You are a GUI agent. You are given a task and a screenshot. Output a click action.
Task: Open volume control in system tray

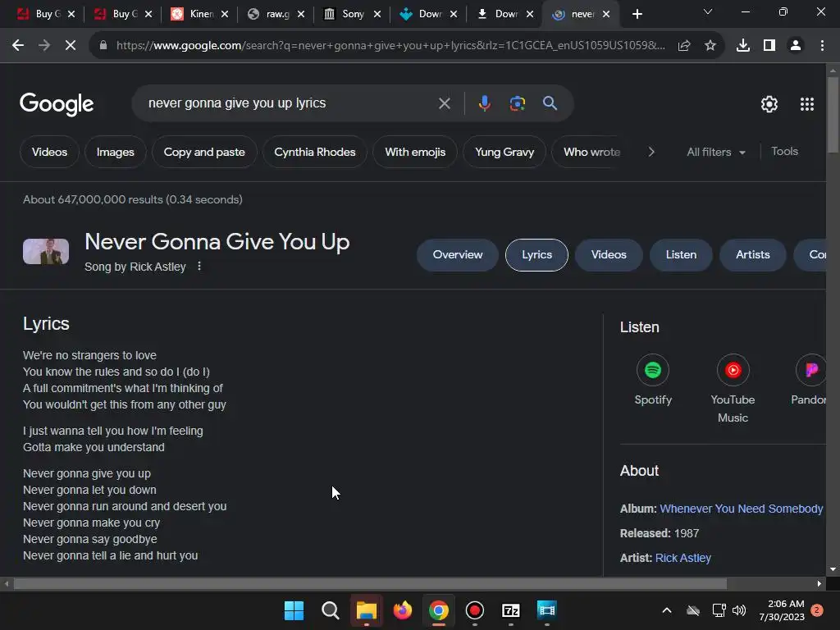(x=739, y=610)
